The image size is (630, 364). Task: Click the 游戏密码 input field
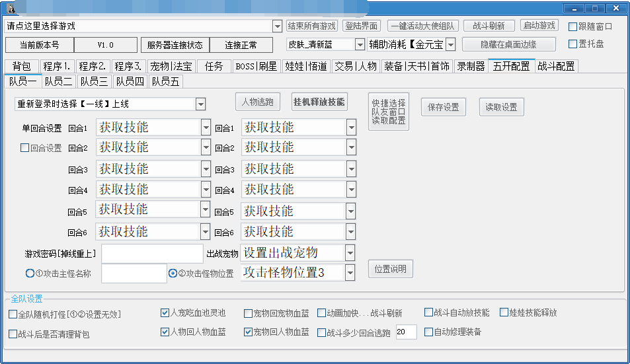coord(152,254)
